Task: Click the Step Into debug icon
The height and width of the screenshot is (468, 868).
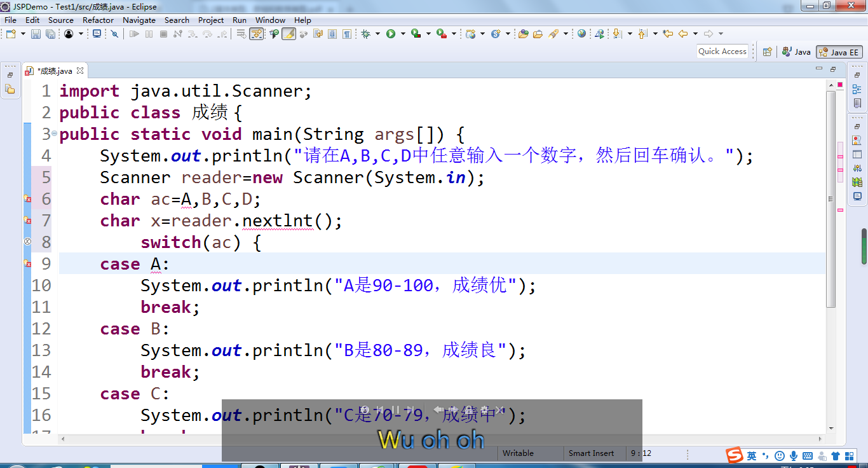Action: pyautogui.click(x=192, y=34)
